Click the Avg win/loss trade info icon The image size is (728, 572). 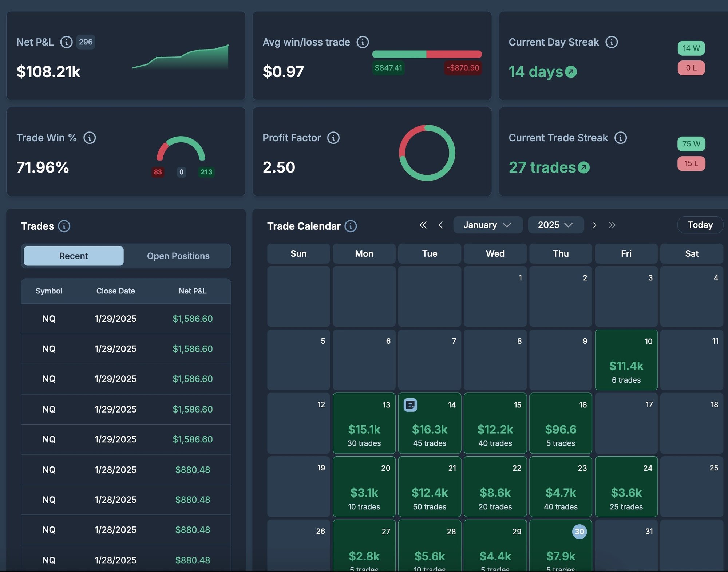(363, 42)
